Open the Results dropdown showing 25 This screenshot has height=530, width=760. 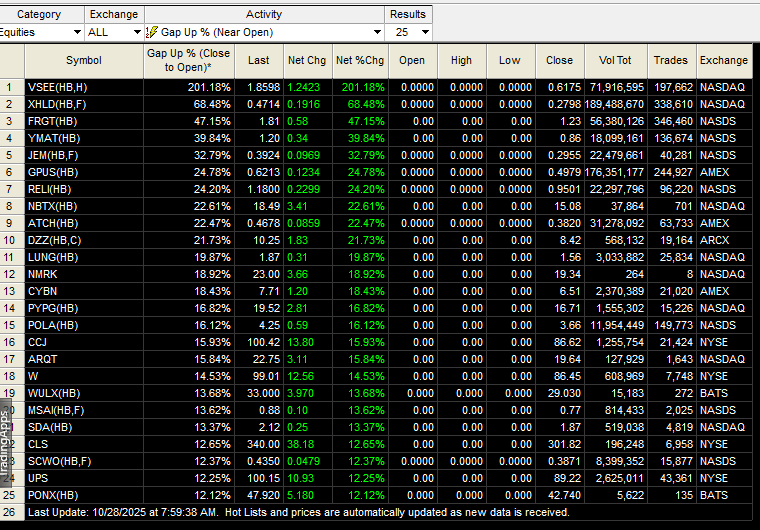408,32
